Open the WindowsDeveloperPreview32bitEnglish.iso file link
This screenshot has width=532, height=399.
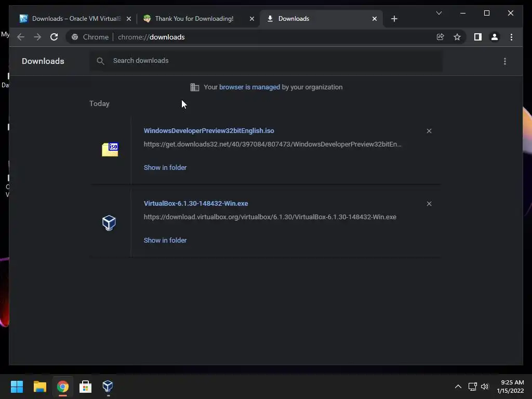(209, 130)
